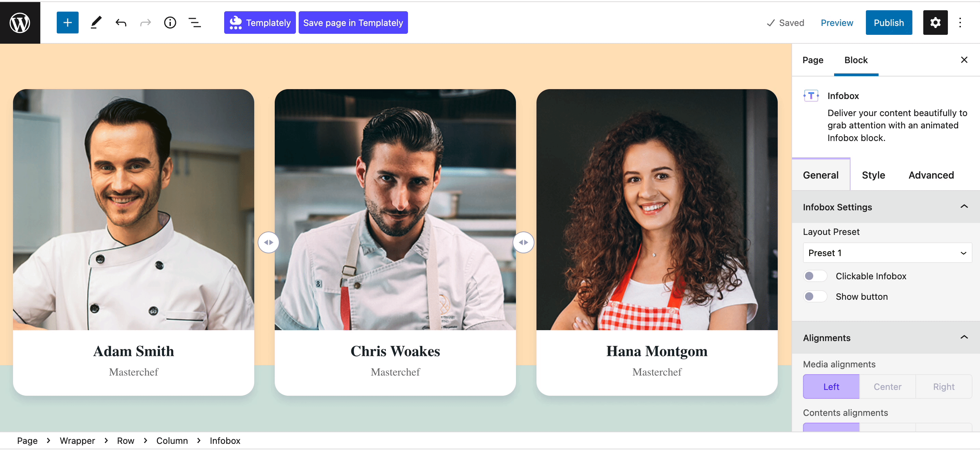The width and height of the screenshot is (980, 450).
Task: Open the three-dot options menu
Action: tap(960, 23)
